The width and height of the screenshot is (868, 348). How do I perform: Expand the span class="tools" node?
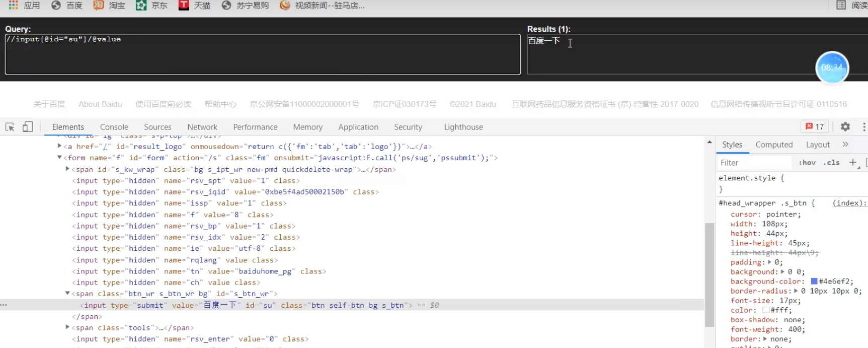pos(67,327)
